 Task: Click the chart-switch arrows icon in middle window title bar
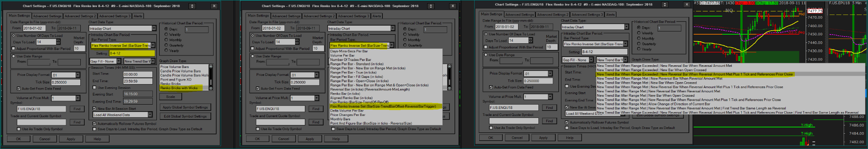pos(431,6)
